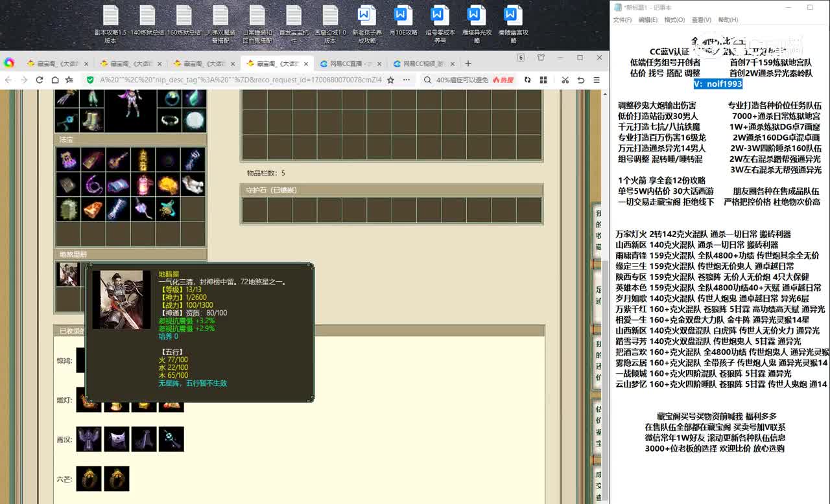Open the Notepad 帮助(H) menu

point(728,20)
